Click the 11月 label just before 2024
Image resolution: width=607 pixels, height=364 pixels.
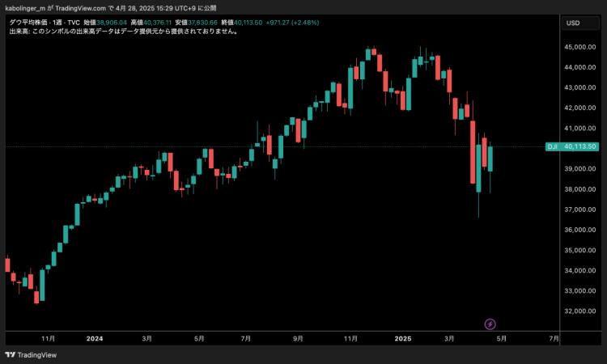48,338
